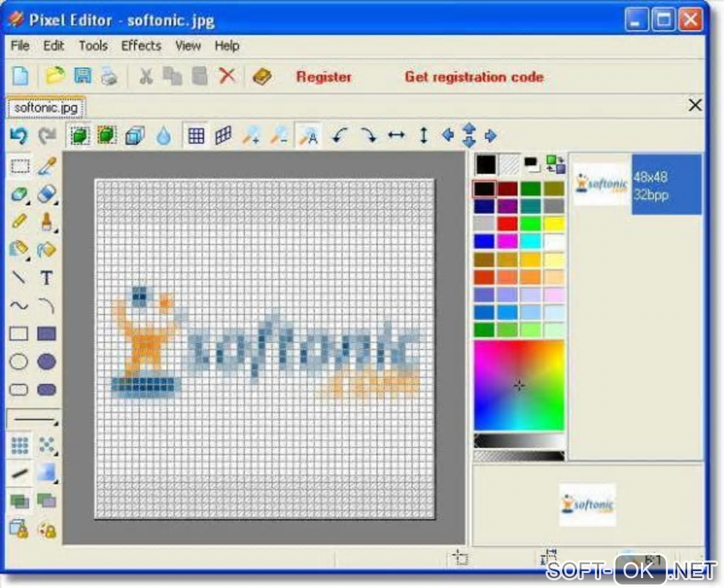Shift image left with blue arrow

click(447, 136)
